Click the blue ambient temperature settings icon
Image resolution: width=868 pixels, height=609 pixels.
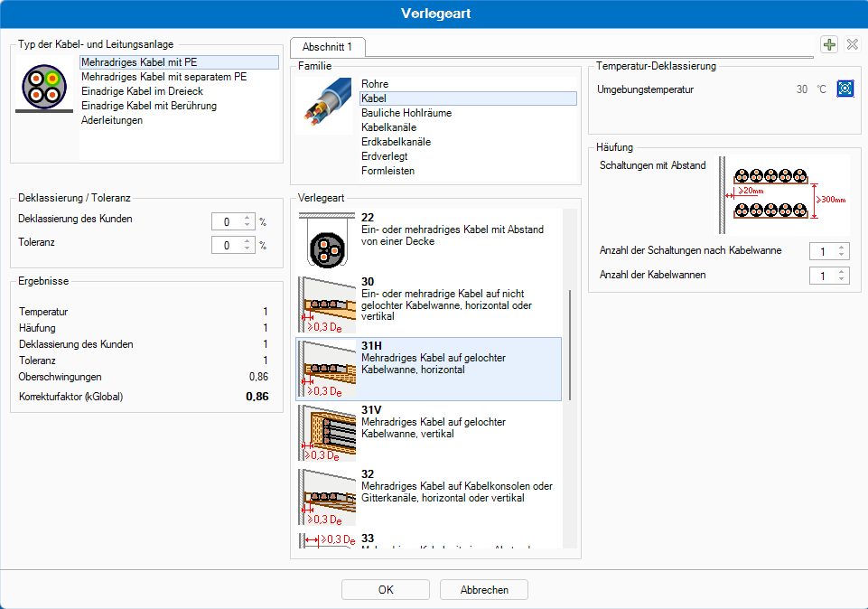coord(845,89)
